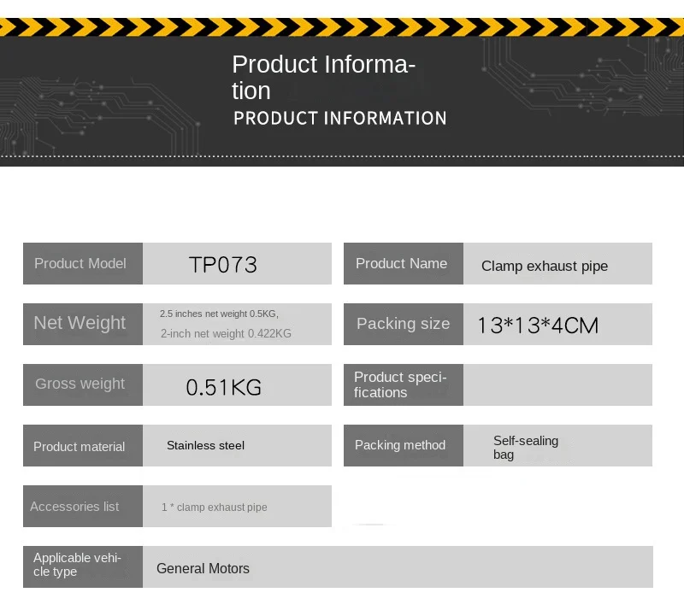Click the '2-inch net weight 0.422KG' line
Image resolution: width=684 pixels, height=616 pixels.
tap(226, 333)
